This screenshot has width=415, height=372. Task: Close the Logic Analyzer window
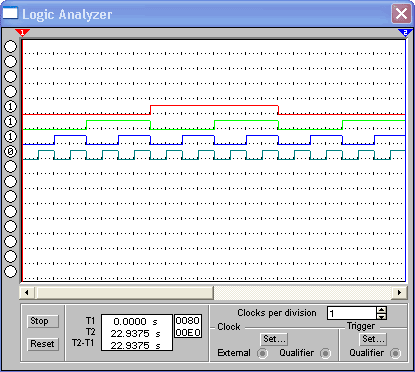coord(401,14)
